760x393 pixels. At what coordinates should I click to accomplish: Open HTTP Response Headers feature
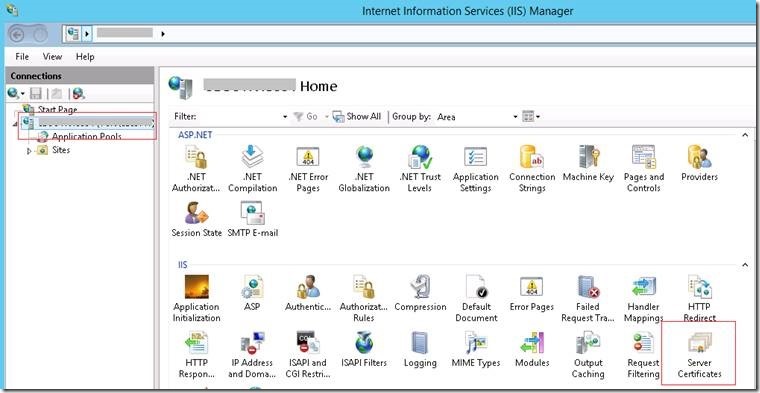pos(196,355)
